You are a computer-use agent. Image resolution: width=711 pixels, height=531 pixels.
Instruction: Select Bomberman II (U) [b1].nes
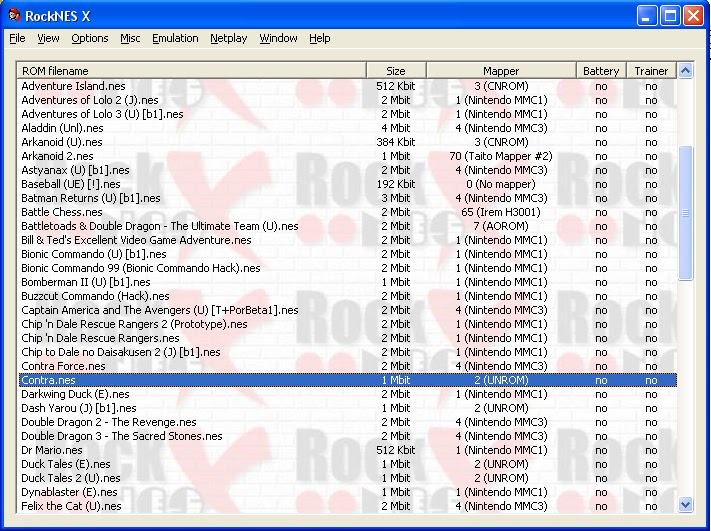coord(347,283)
